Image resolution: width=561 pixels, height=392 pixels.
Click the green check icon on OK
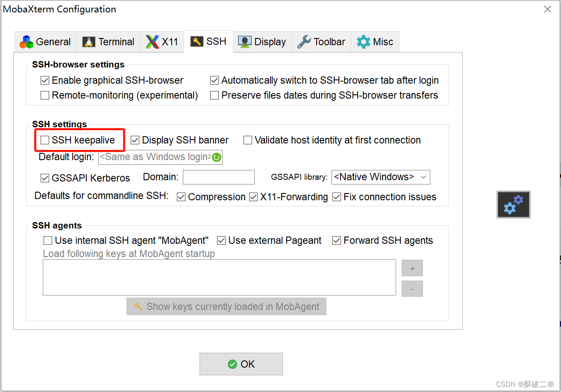pos(232,364)
